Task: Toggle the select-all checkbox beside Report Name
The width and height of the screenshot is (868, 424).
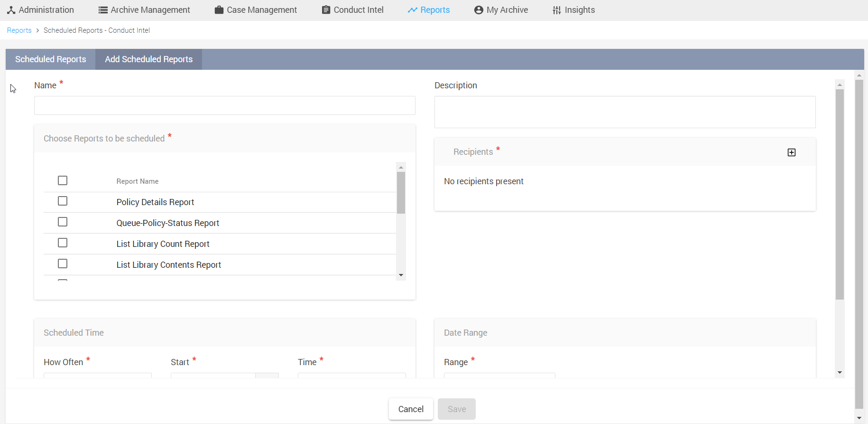Action: (63, 180)
